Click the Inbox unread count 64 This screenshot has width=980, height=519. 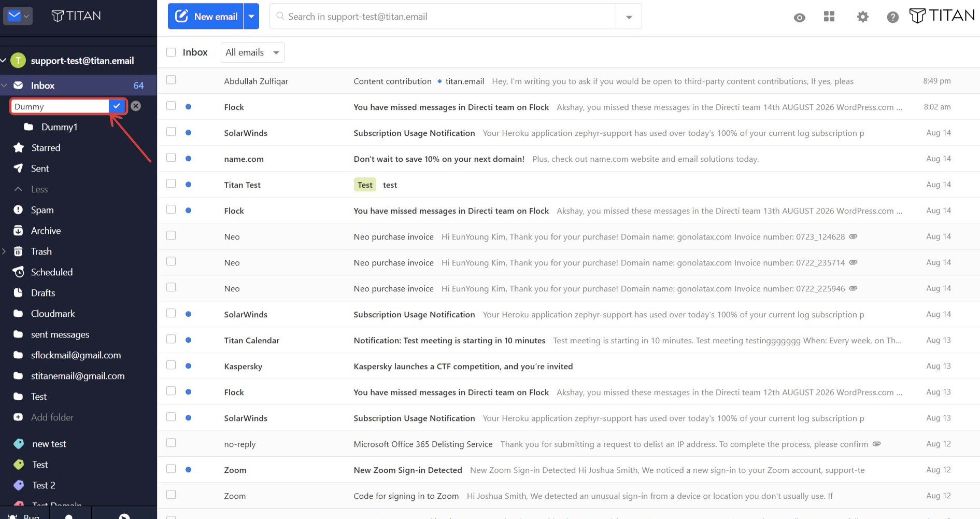pyautogui.click(x=138, y=86)
